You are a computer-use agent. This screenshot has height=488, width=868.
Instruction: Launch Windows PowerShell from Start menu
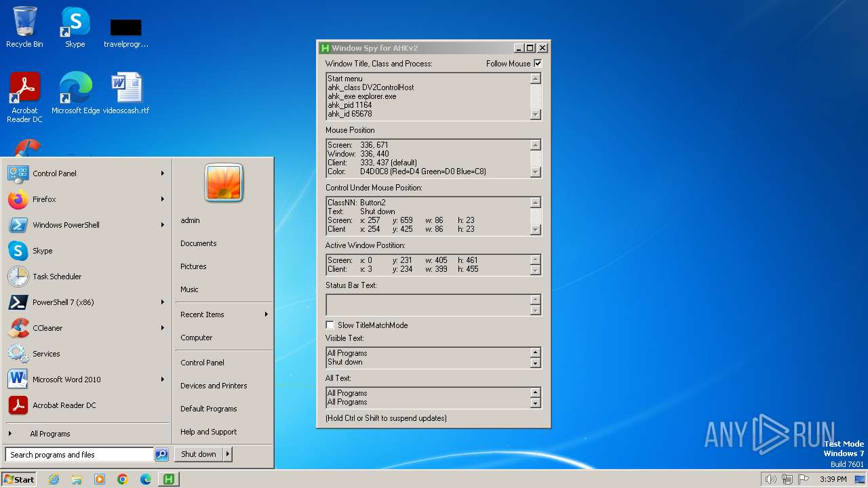87,225
